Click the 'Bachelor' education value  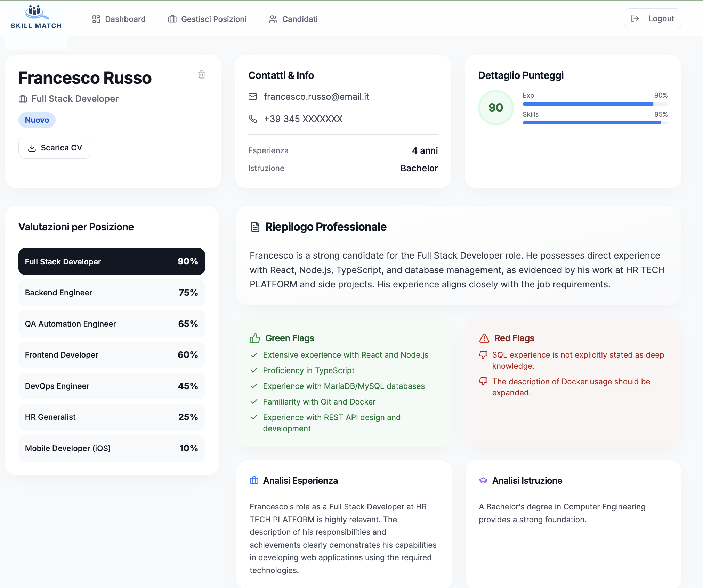click(419, 168)
